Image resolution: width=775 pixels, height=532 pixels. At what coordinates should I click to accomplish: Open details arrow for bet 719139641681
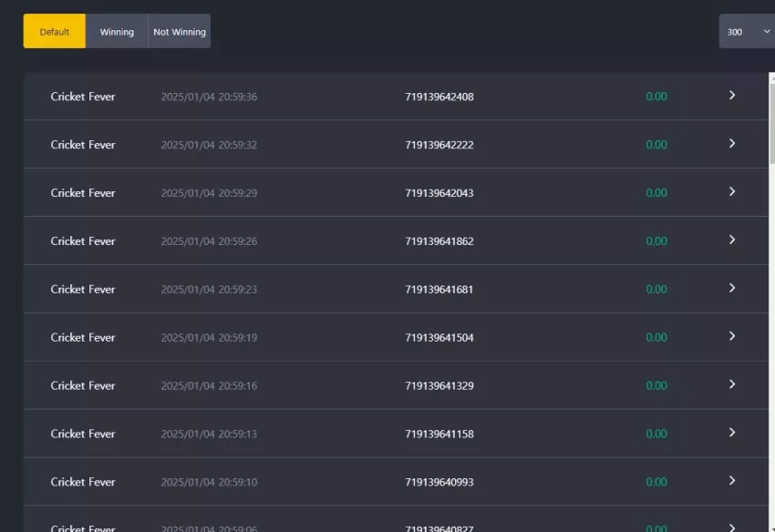click(732, 288)
